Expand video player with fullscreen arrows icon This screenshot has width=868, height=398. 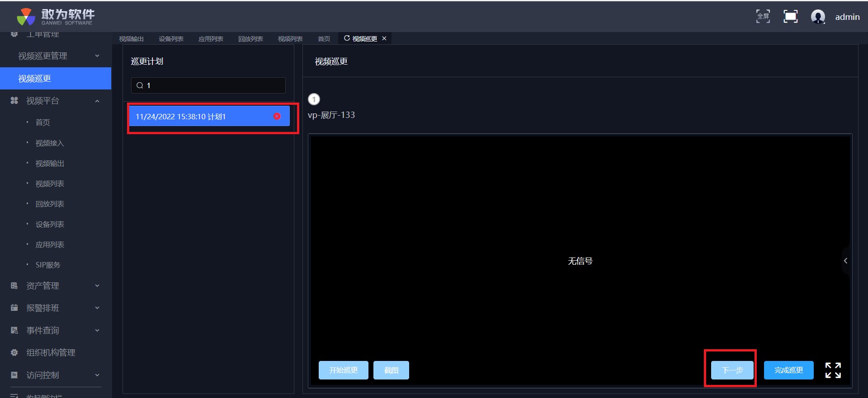coord(833,370)
